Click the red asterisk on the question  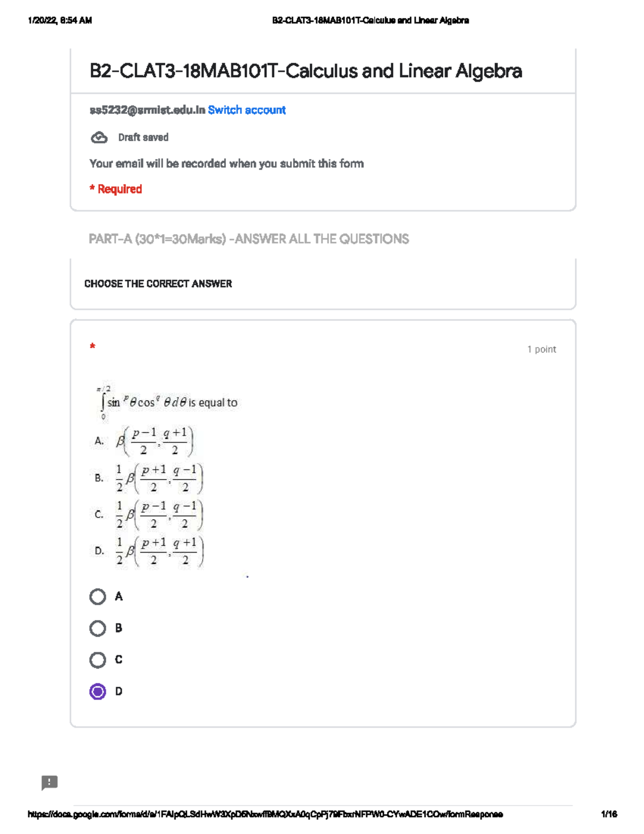[x=93, y=346]
